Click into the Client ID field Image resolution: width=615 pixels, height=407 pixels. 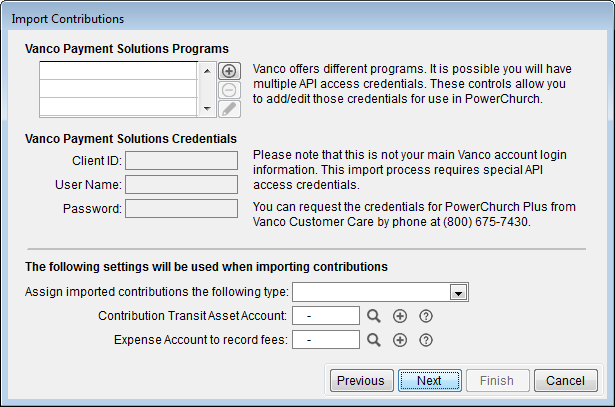(181, 160)
